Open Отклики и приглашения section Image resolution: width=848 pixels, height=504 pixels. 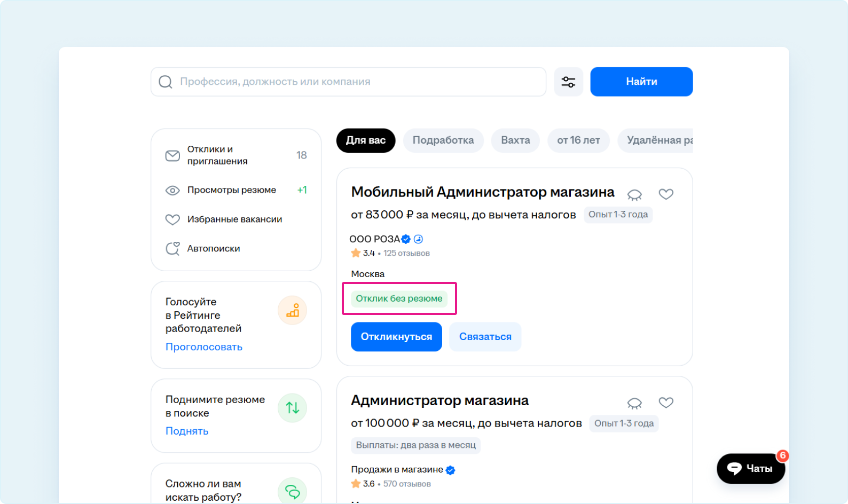[217, 155]
